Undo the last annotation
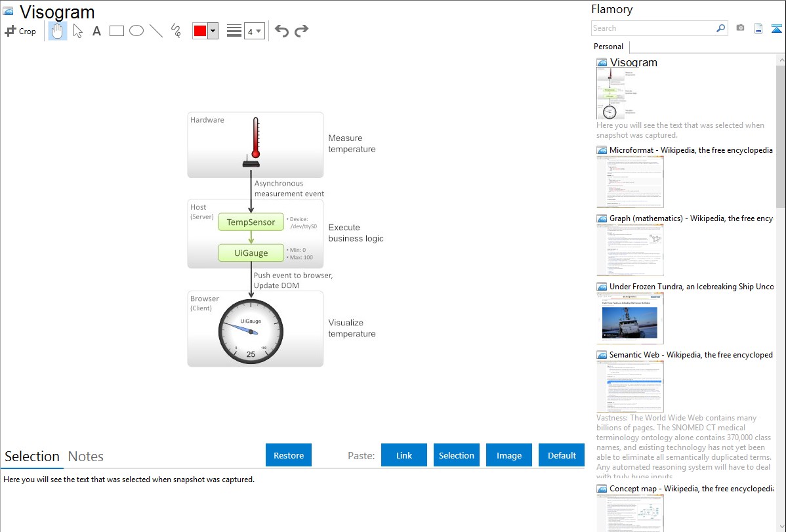Screen dimensions: 786x532 (x=281, y=31)
